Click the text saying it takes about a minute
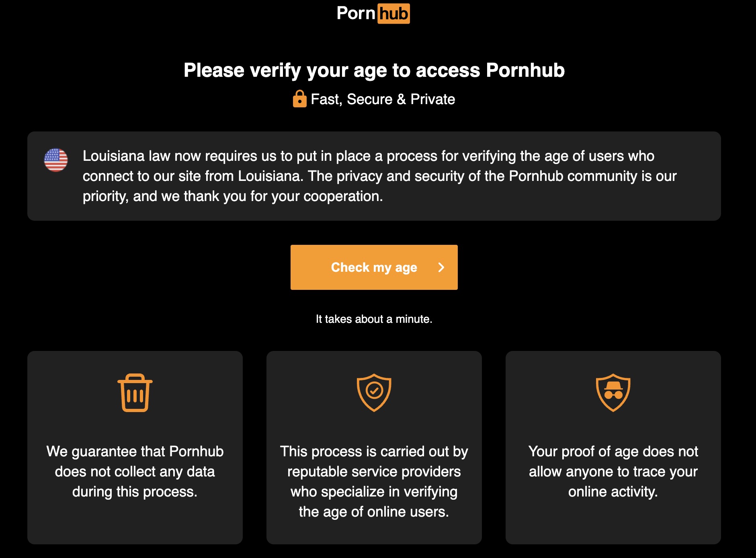 374,319
